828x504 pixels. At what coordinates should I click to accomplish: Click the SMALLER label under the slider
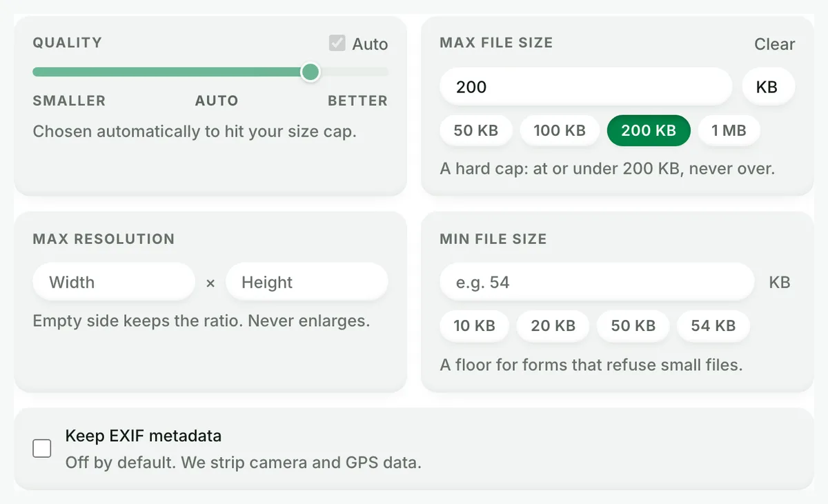(x=69, y=101)
